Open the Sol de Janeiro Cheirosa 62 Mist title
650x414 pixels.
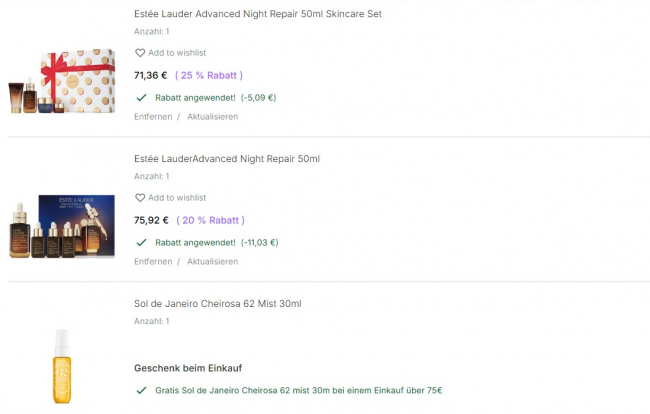217,304
